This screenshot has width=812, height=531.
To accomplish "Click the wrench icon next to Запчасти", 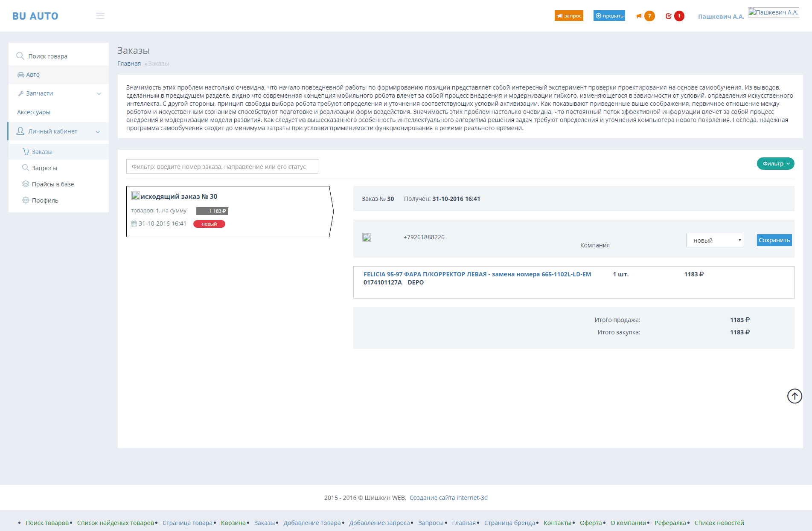I will click(20, 93).
